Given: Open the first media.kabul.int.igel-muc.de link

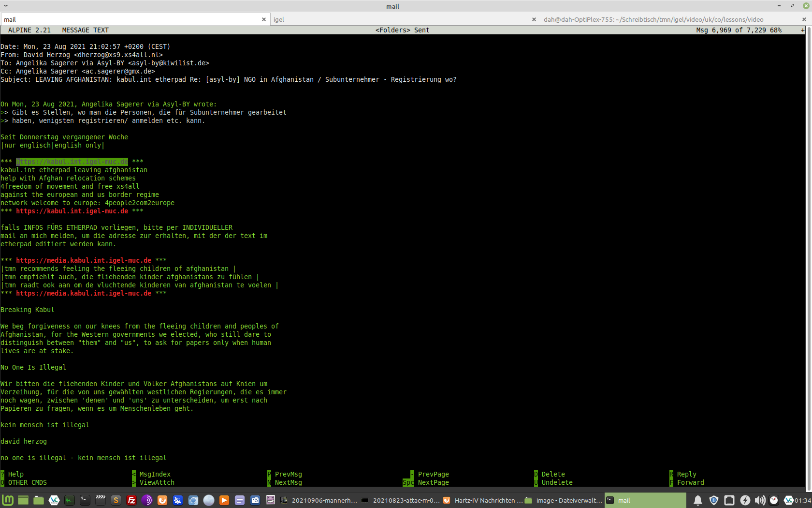Looking at the screenshot, I should point(84,260).
